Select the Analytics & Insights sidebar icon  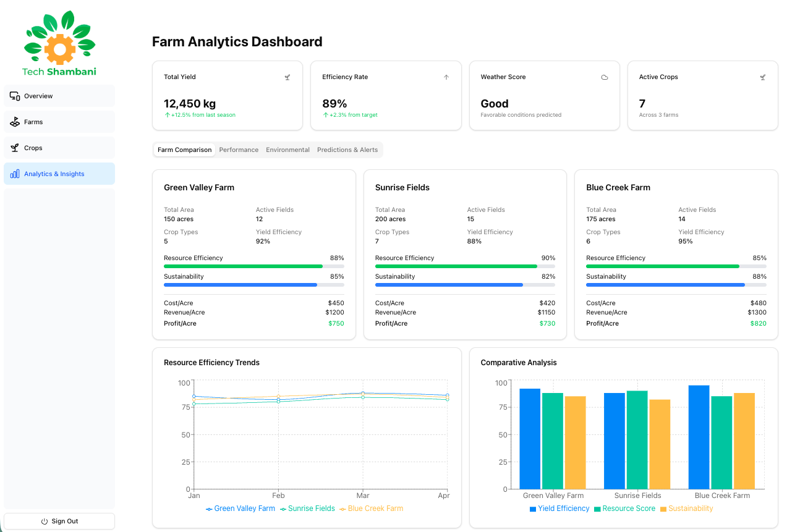[x=15, y=174]
